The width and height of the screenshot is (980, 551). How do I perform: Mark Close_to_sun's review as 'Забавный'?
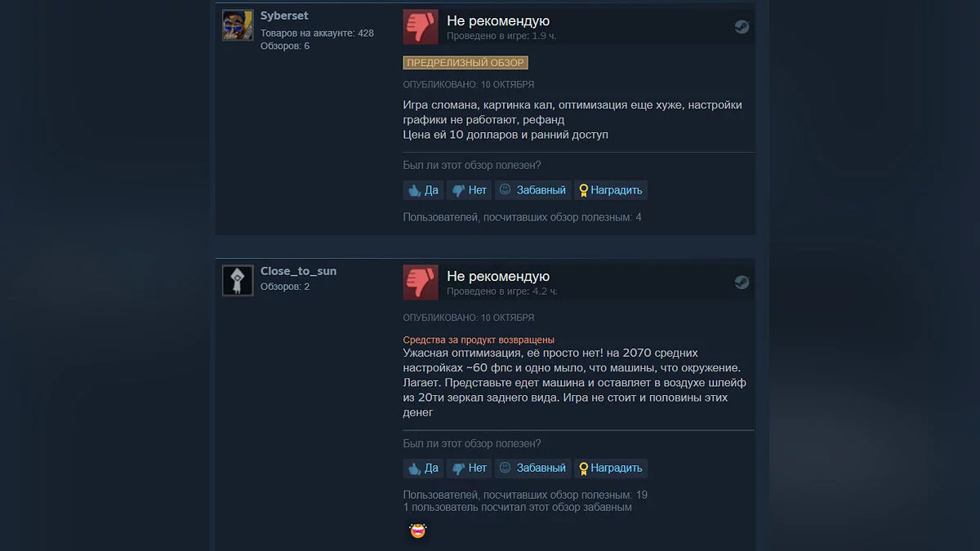click(532, 469)
